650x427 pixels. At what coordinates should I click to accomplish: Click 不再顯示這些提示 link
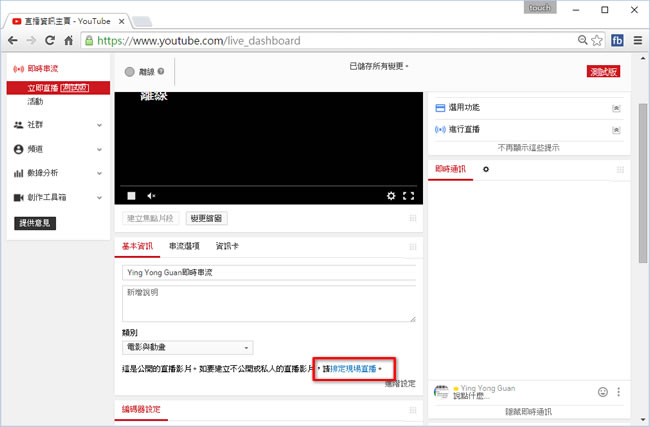[x=529, y=148]
